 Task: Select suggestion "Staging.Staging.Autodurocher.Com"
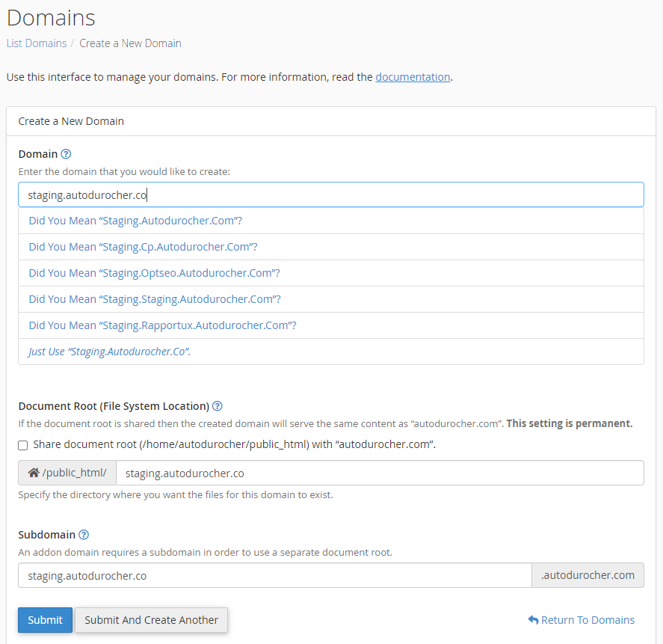pos(155,299)
